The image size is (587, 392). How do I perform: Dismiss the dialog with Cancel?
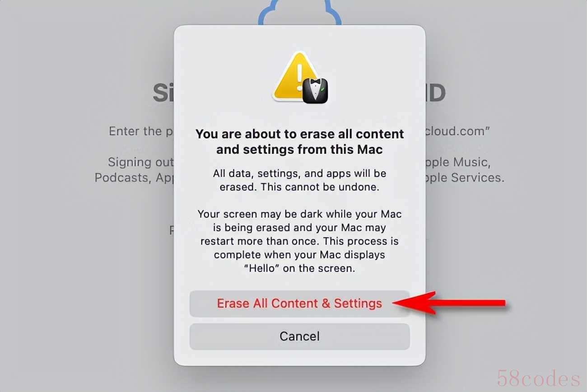point(299,336)
